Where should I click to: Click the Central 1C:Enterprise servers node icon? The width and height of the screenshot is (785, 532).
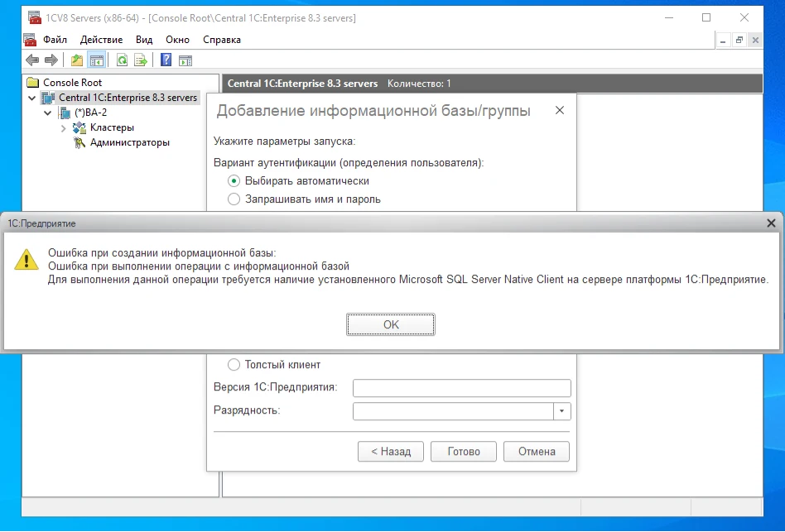pos(48,98)
